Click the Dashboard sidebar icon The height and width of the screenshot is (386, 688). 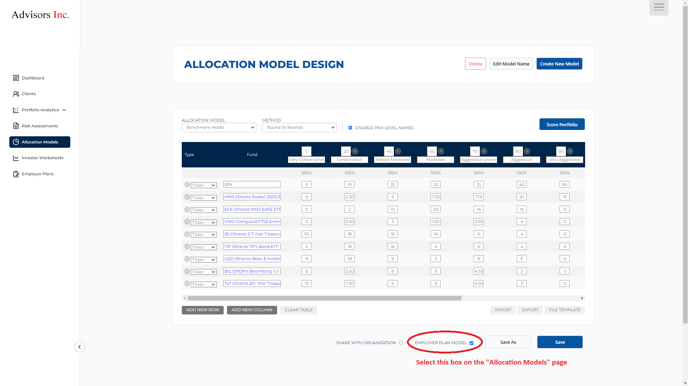click(x=16, y=78)
